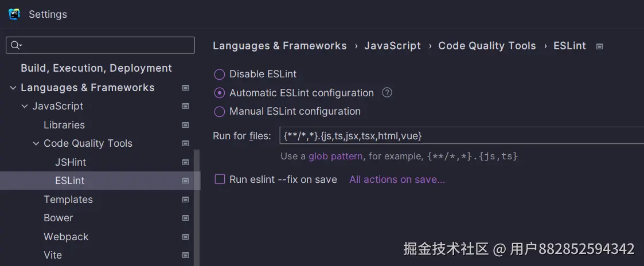The image size is (644, 266).
Task: Click the project settings icon on Webpack row
Action: point(185,237)
